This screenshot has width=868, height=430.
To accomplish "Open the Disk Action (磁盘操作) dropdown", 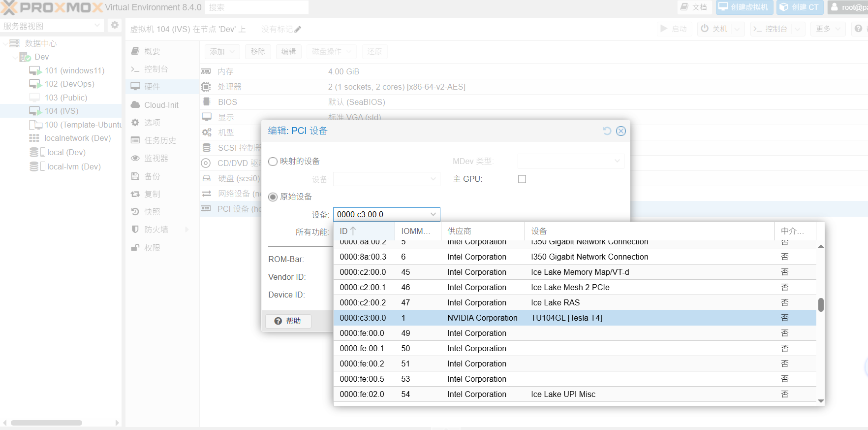I will tap(332, 51).
